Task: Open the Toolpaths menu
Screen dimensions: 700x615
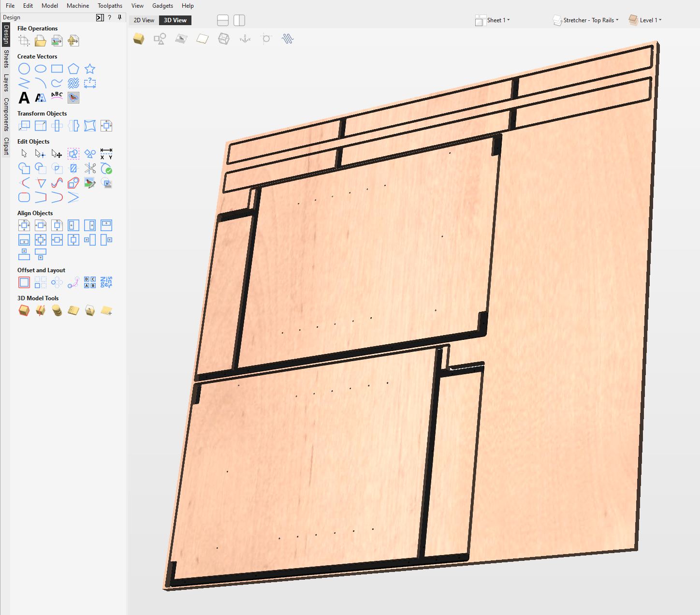Action: tap(110, 6)
